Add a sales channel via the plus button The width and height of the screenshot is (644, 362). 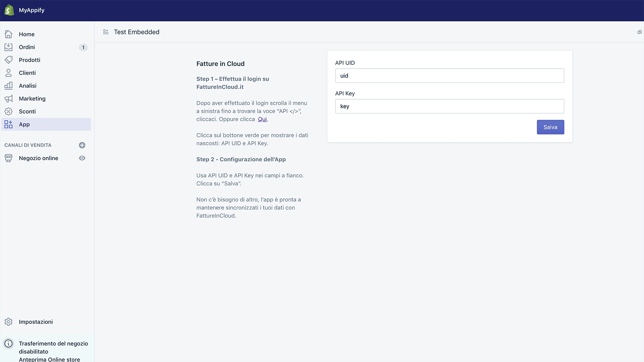(x=82, y=145)
